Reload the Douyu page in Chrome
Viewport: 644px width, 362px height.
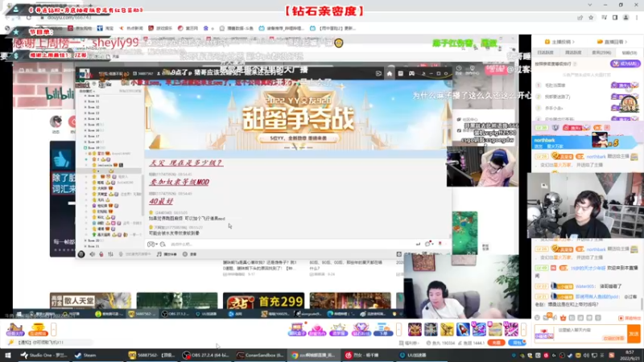29,18
